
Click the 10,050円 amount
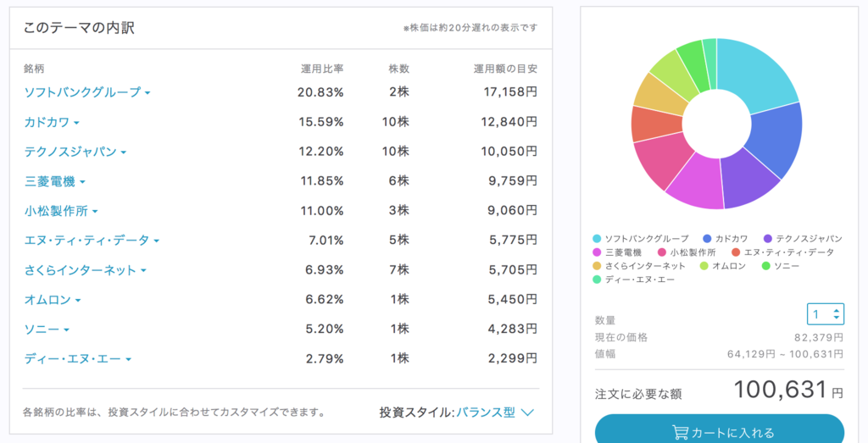(x=509, y=152)
